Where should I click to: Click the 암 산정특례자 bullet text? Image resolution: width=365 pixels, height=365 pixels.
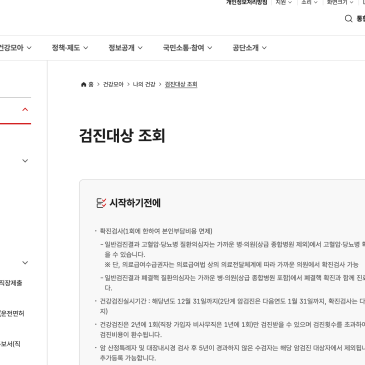232,353
